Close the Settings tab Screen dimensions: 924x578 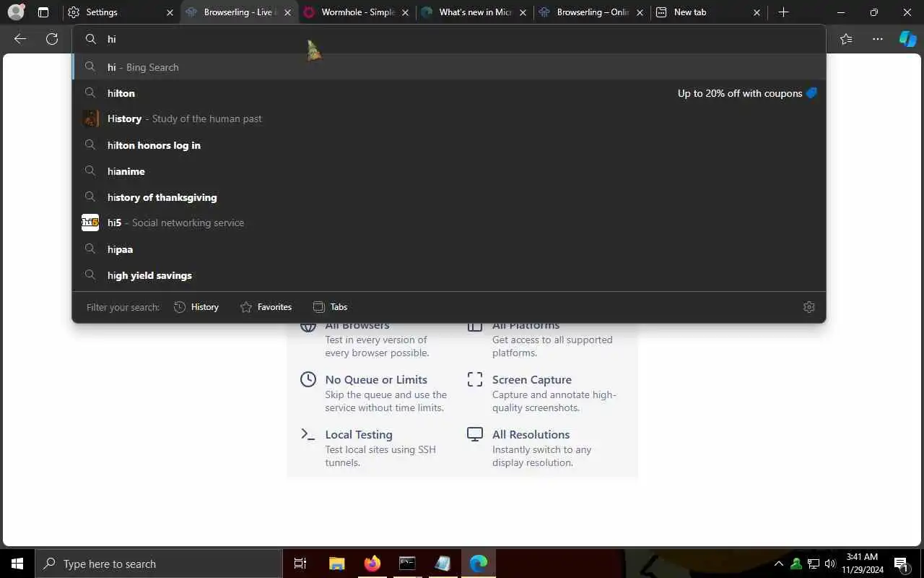tap(170, 12)
